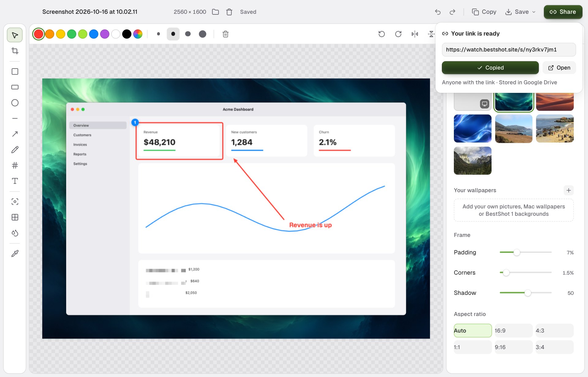Viewport: 588px width, 377px height.
Task: Select the blue waves wallpaper thumbnail
Action: tap(473, 129)
